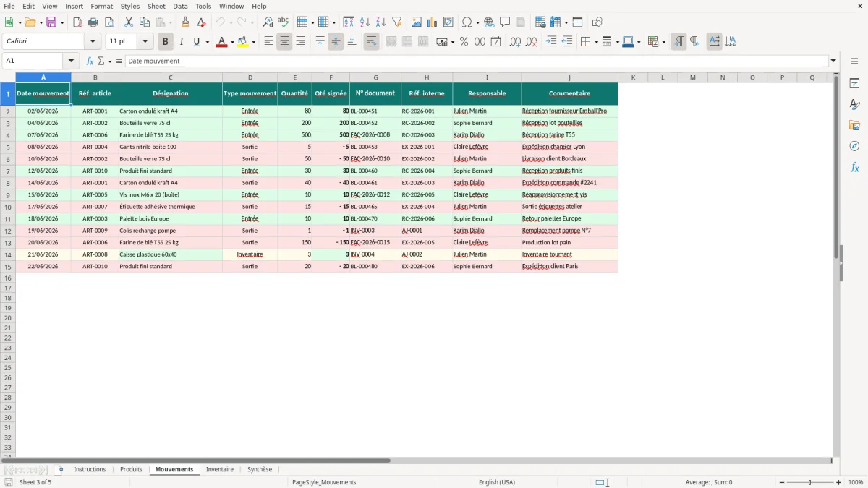Toggle Bold formatting
This screenshot has width=868, height=488.
click(166, 42)
